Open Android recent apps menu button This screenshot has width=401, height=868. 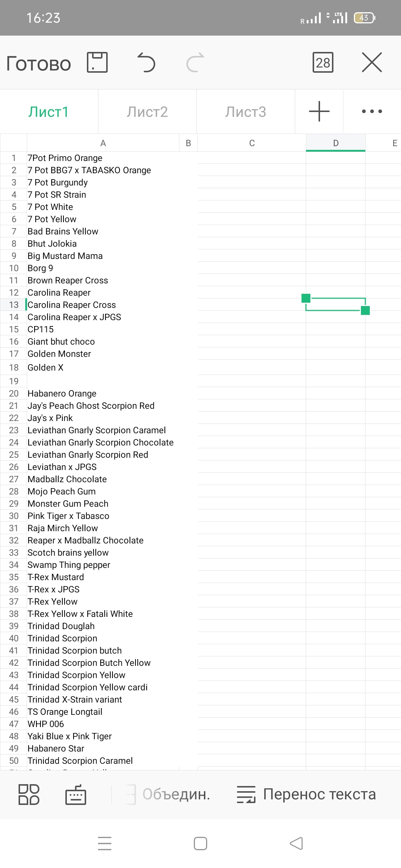(105, 843)
